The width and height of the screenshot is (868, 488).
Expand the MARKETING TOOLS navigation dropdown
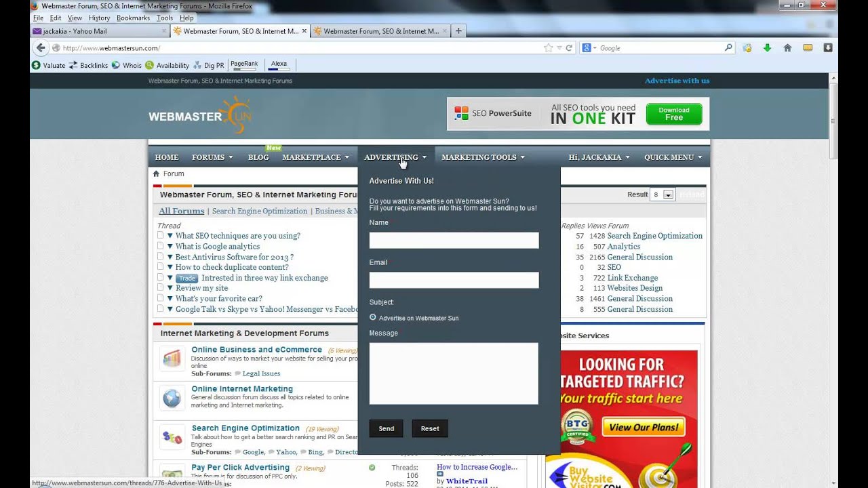point(483,157)
